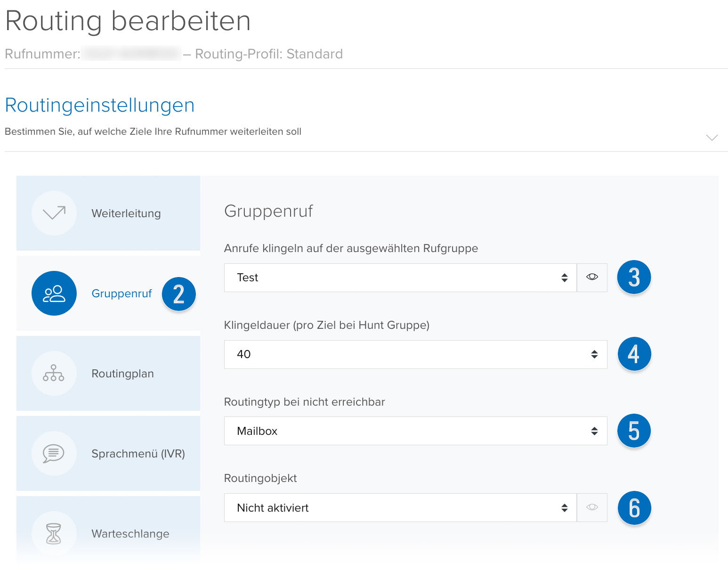Click the greyed eye icon beside Routingobjekt
Viewport: 728px width, 571px height.
(x=592, y=508)
